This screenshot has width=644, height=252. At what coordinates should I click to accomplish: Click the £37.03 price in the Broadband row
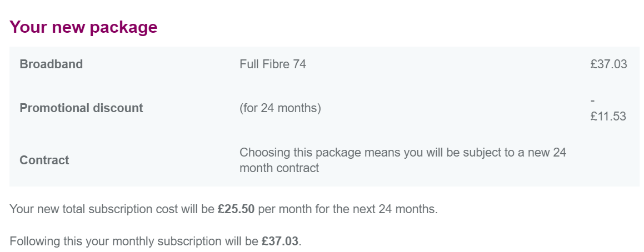point(608,64)
